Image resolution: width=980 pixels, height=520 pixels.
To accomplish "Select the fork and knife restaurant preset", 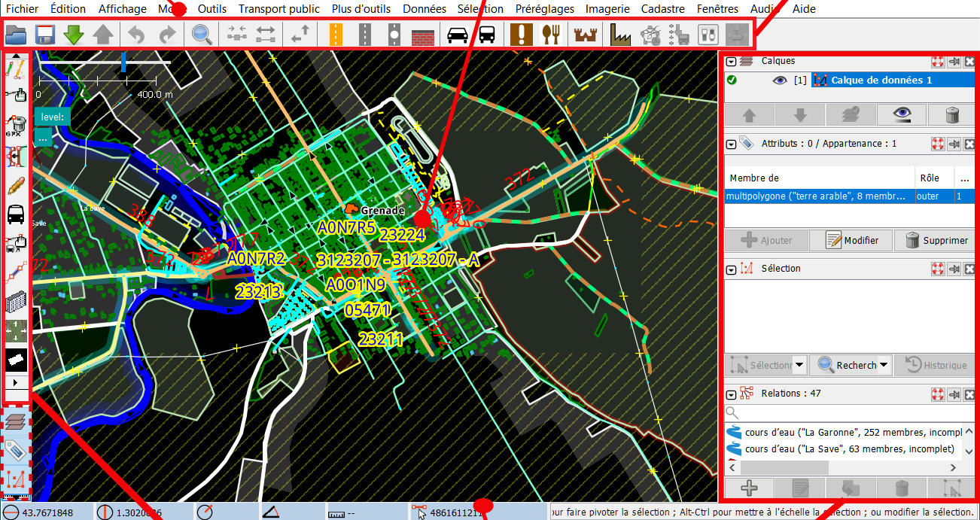I will point(552,35).
